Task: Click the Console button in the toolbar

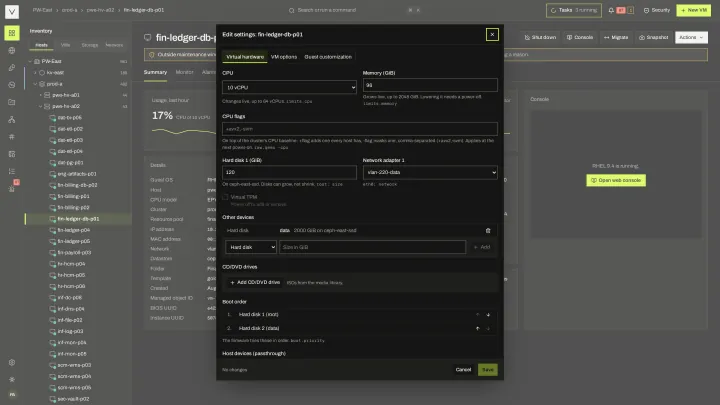Action: 579,37
